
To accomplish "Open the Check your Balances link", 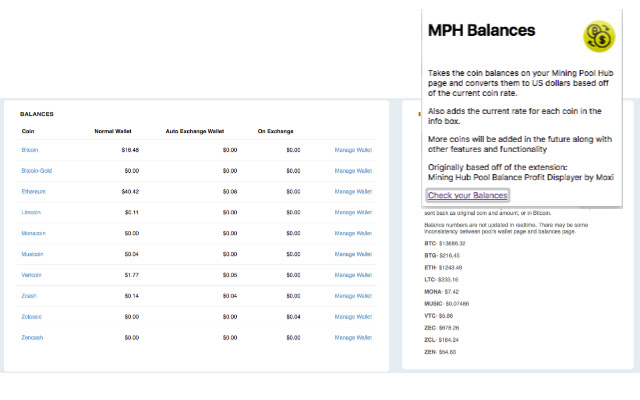I will (x=468, y=196).
